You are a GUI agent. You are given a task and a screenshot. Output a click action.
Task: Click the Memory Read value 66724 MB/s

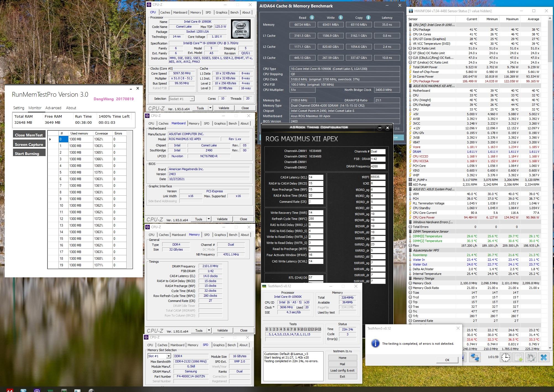(x=302, y=25)
